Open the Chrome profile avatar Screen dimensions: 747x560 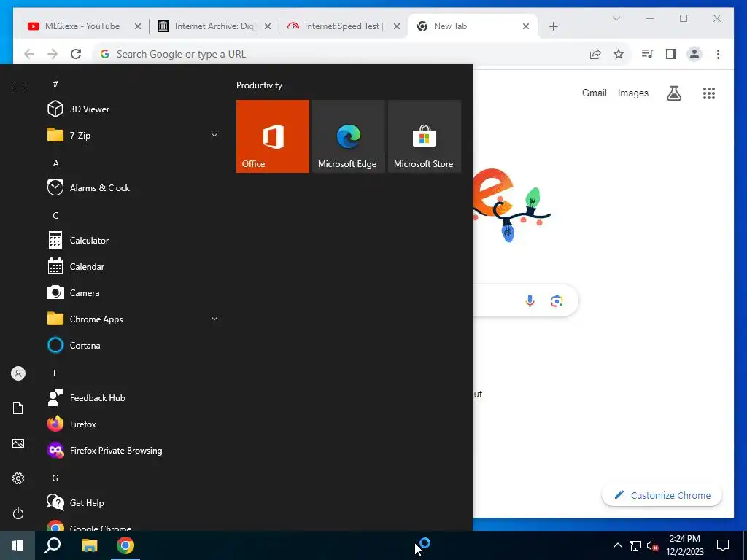click(x=694, y=54)
